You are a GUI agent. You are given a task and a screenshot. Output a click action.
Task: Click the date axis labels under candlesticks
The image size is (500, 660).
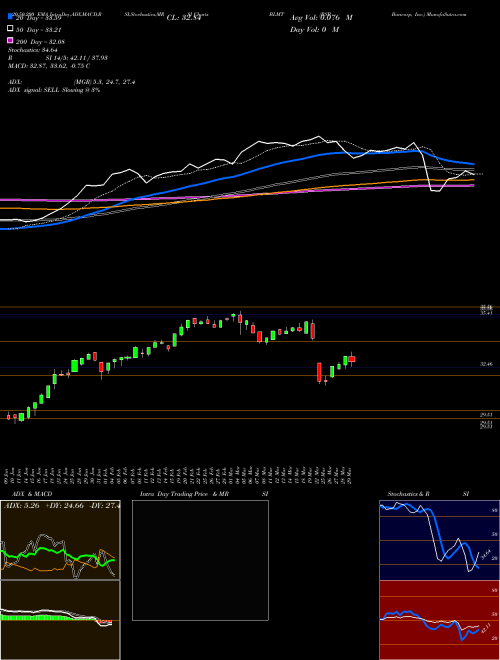[178, 474]
